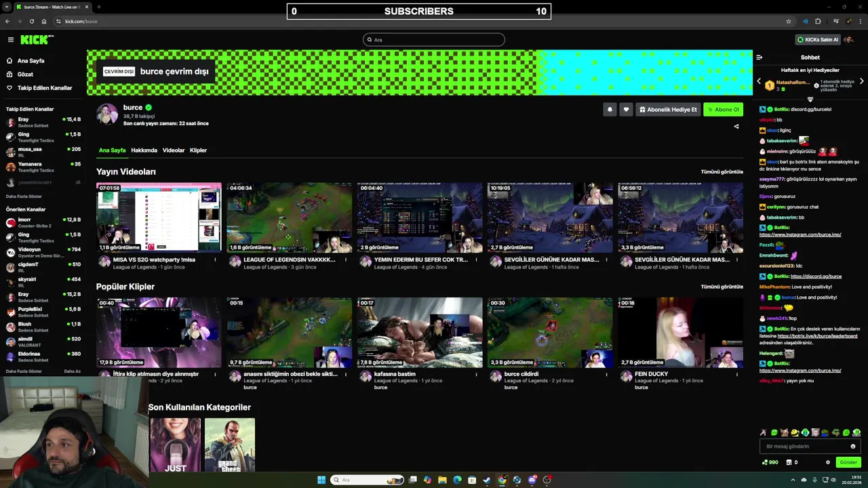Screen dimensions: 868x488
Task: Switch to the Hakkımda tab
Action: tap(144, 150)
